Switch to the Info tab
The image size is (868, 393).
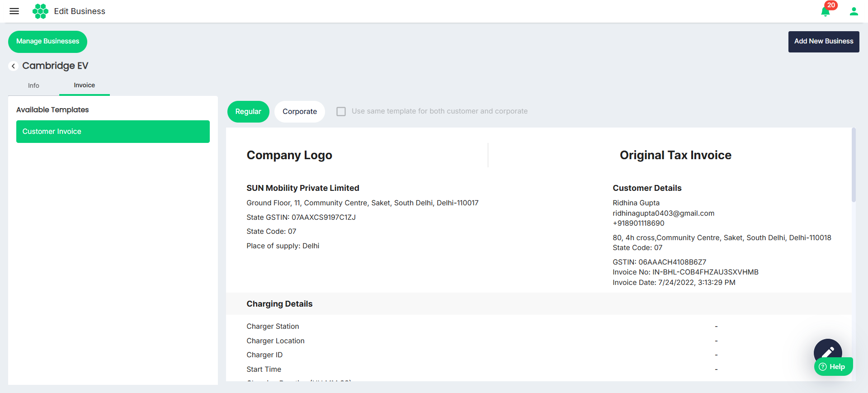point(33,85)
